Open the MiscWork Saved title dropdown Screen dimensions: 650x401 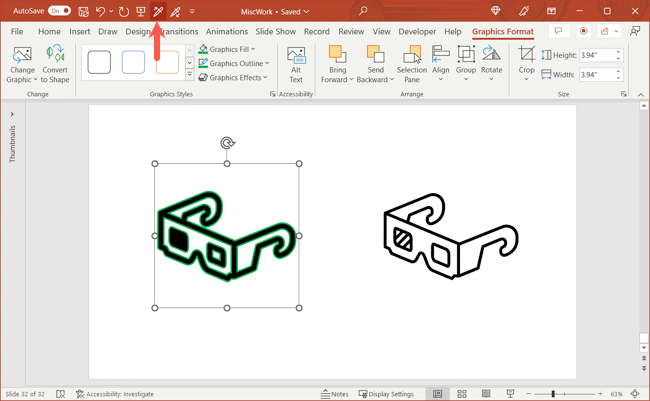[x=275, y=12]
